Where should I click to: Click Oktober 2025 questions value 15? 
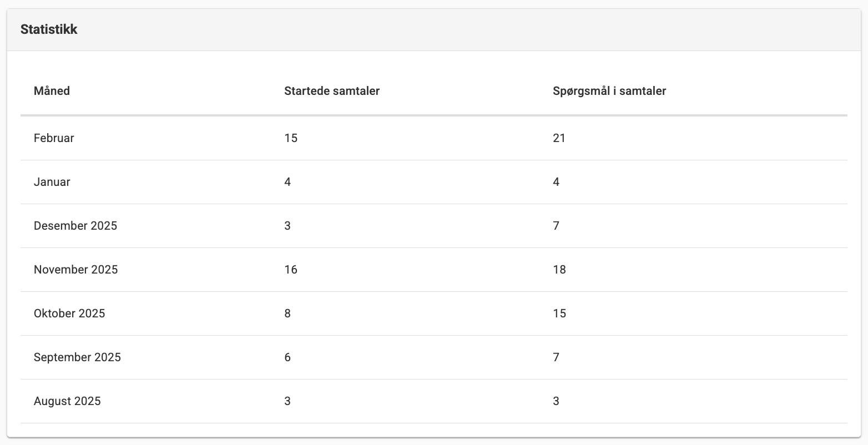point(559,313)
